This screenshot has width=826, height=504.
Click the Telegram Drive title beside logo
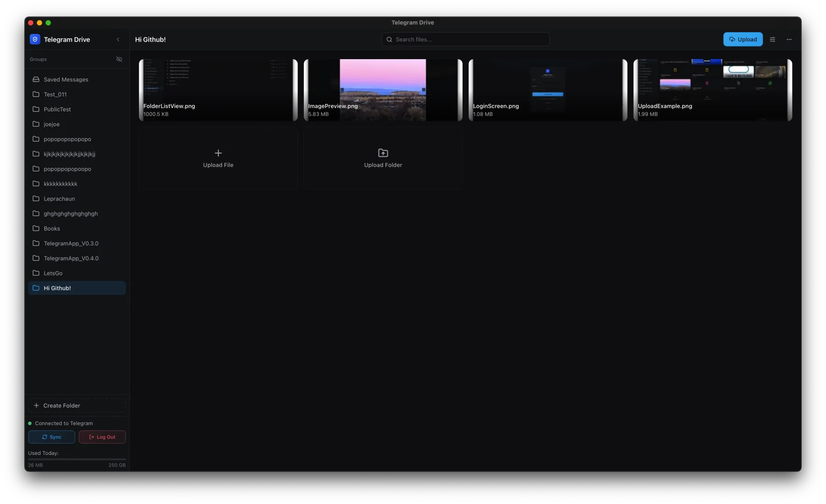(67, 39)
